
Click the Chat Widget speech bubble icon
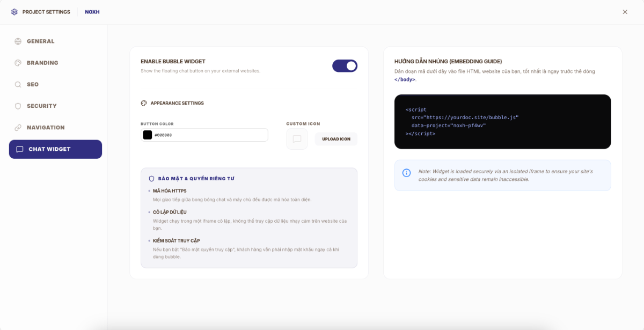pos(20,149)
